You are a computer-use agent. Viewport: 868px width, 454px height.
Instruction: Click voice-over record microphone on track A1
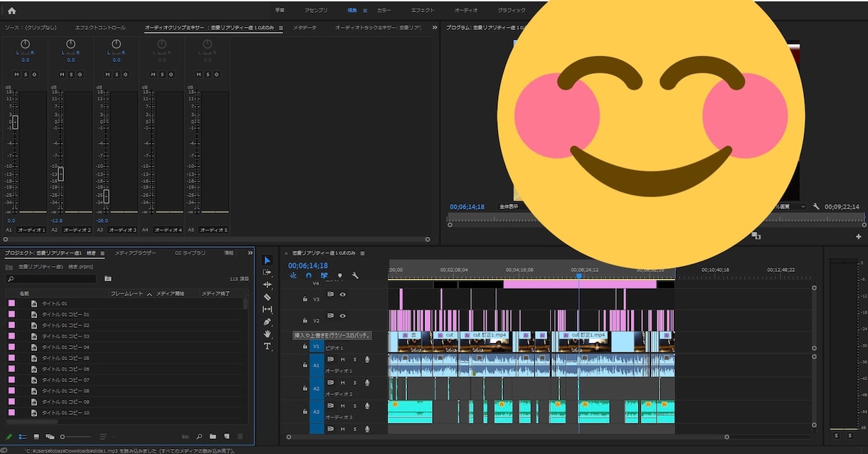pyautogui.click(x=367, y=359)
